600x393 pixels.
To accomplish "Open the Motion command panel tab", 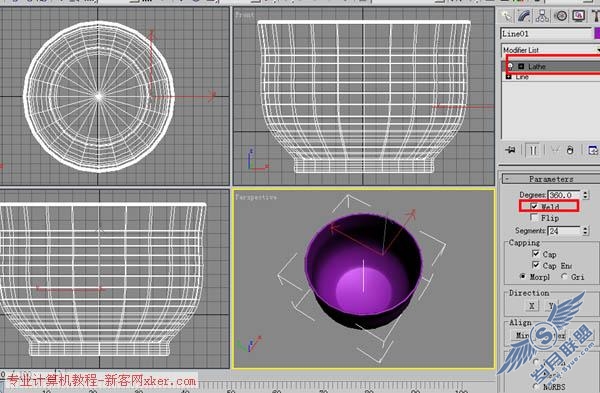I will [x=561, y=16].
